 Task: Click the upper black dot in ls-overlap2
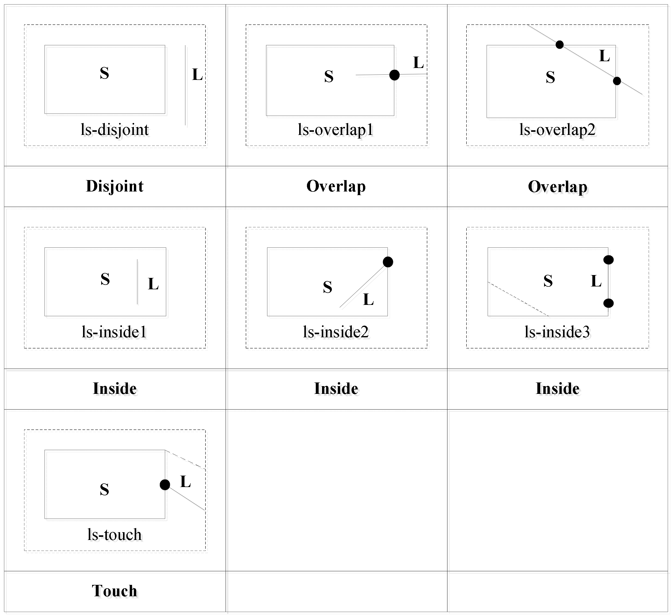(x=560, y=44)
